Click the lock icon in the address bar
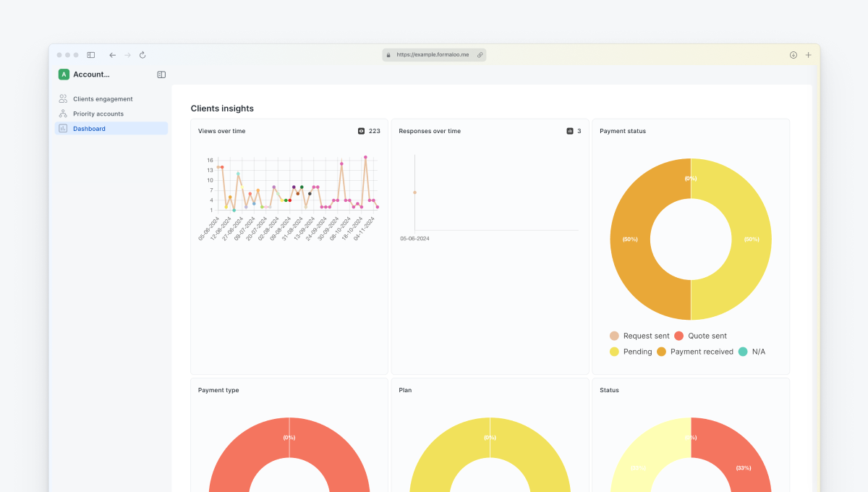Screen dimensions: 868x492 click(389, 55)
